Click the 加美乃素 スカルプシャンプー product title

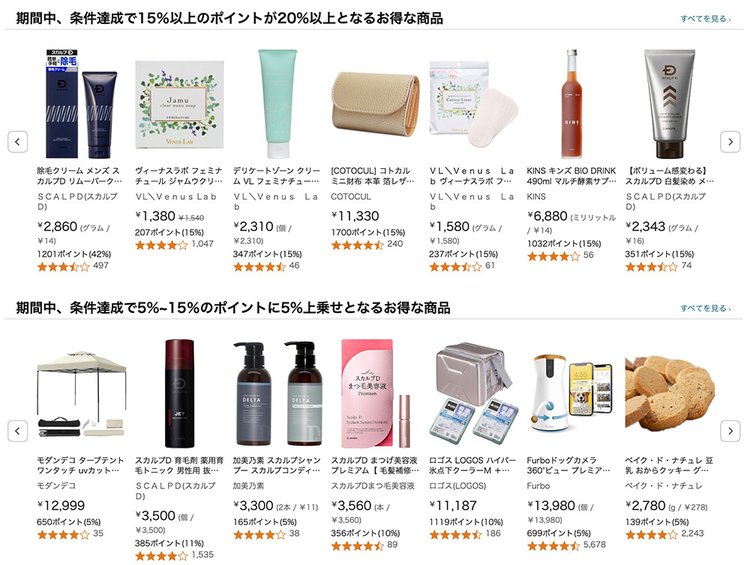coord(277,465)
